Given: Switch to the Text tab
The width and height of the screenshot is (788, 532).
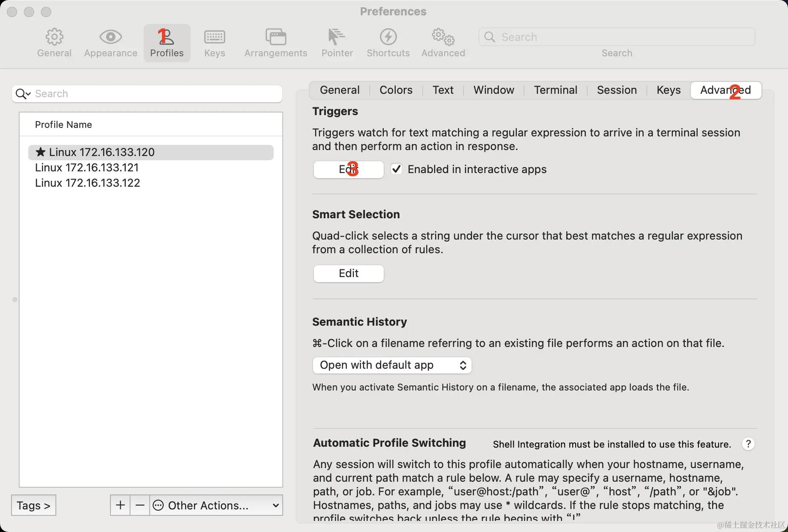Looking at the screenshot, I should 443,90.
